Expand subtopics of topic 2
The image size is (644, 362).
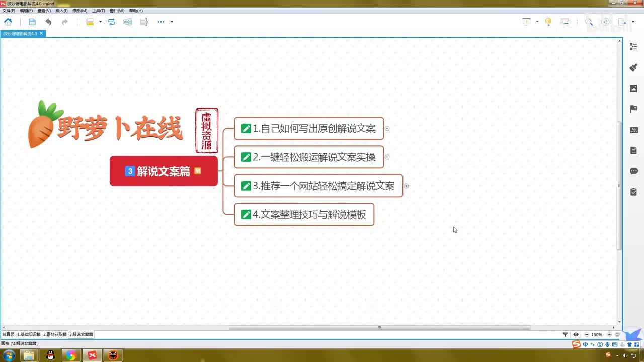pyautogui.click(x=387, y=157)
